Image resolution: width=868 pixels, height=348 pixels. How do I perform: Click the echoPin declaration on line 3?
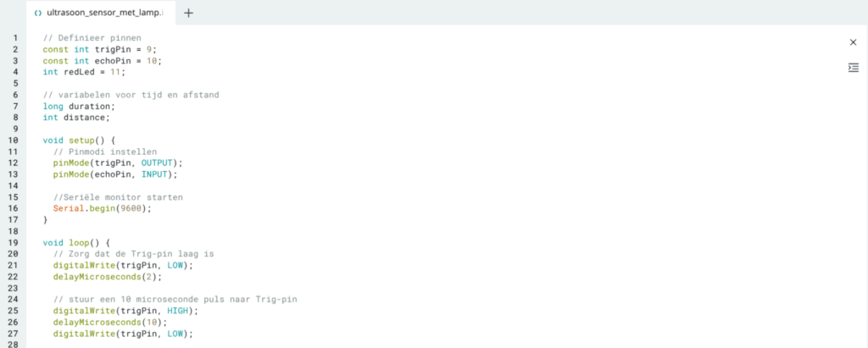114,61
